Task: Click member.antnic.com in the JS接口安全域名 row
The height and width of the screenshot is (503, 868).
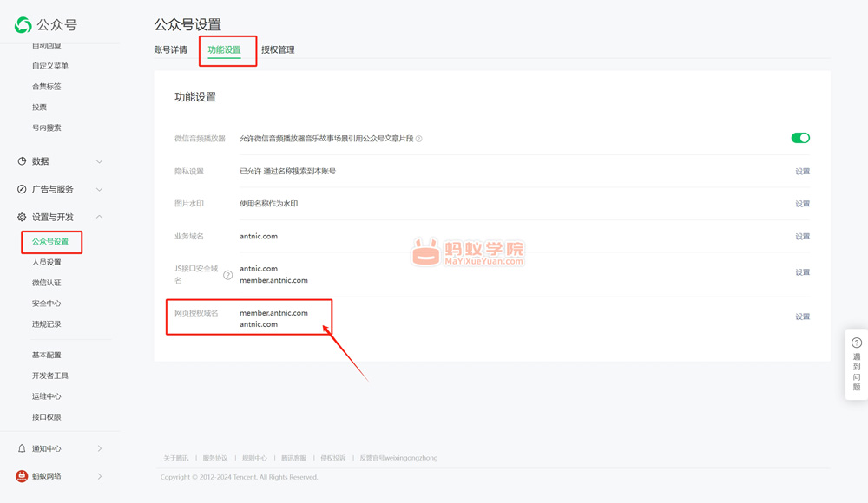Action: point(273,280)
